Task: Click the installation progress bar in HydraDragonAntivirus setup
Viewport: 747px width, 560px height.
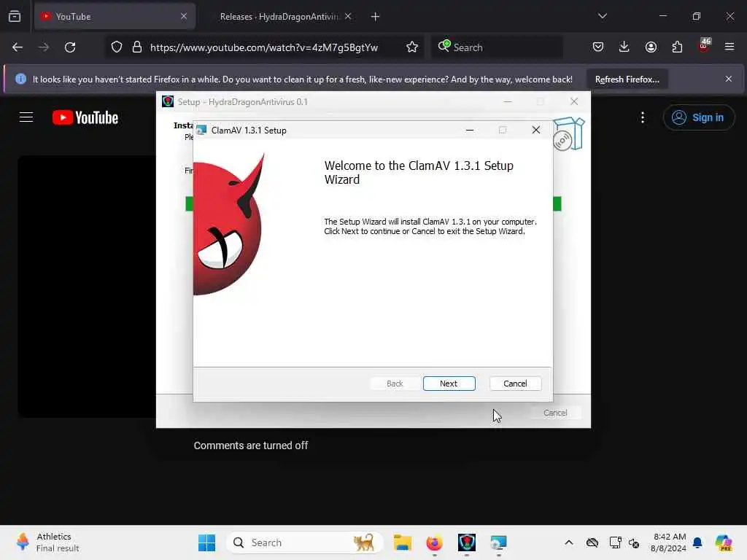Action: point(373,204)
